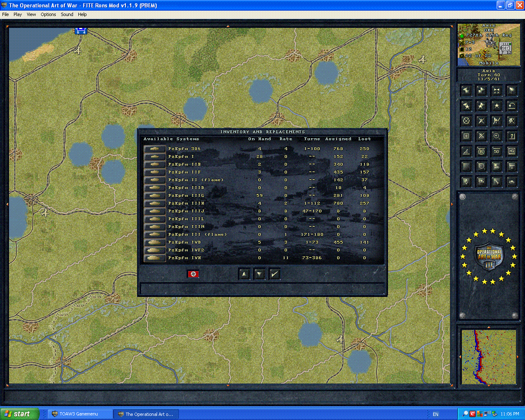Page down the inventory list
This screenshot has width=525, height=420.
(x=259, y=274)
